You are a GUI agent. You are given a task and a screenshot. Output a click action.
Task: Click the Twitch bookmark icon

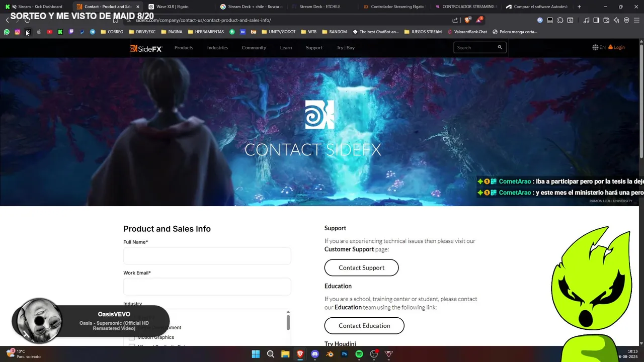tap(71, 32)
